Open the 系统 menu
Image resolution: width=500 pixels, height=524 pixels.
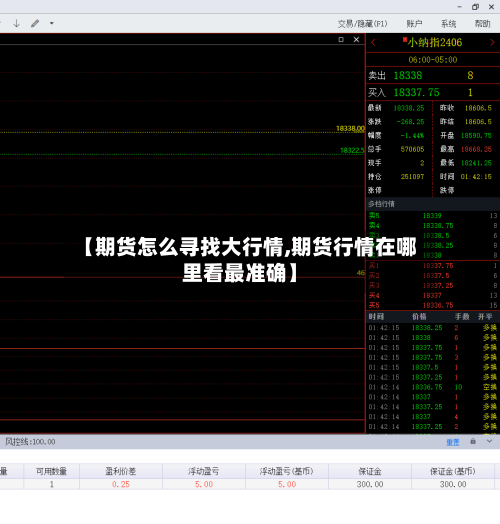448,24
